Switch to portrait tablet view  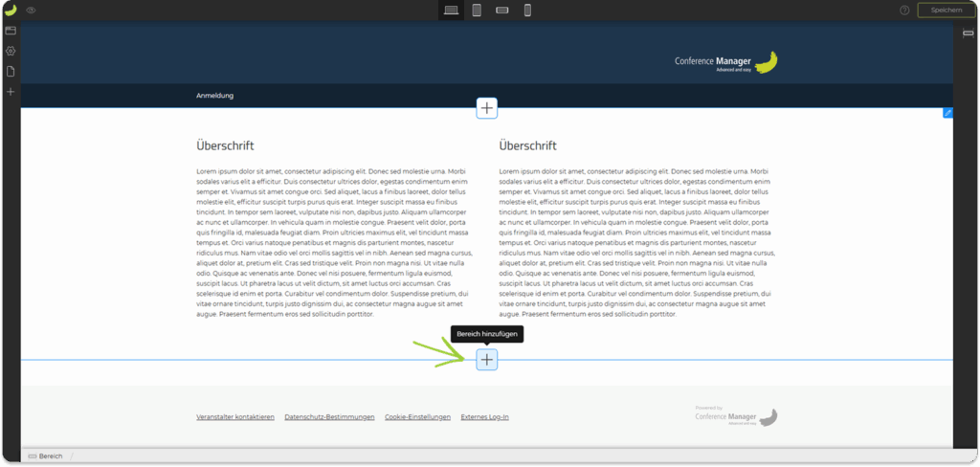(x=477, y=10)
